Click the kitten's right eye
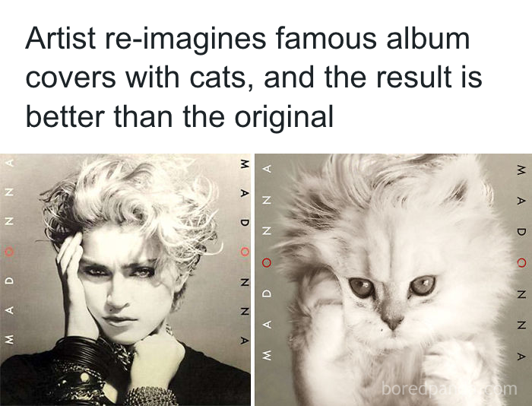The image size is (532, 406). click(423, 285)
